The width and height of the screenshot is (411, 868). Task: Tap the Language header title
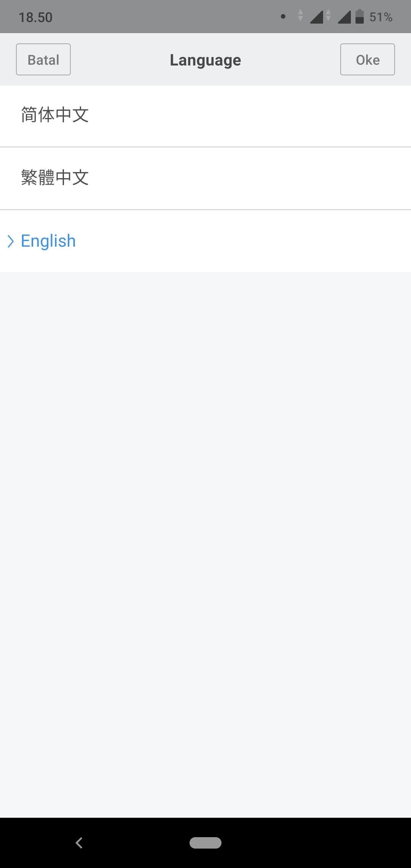(x=205, y=60)
